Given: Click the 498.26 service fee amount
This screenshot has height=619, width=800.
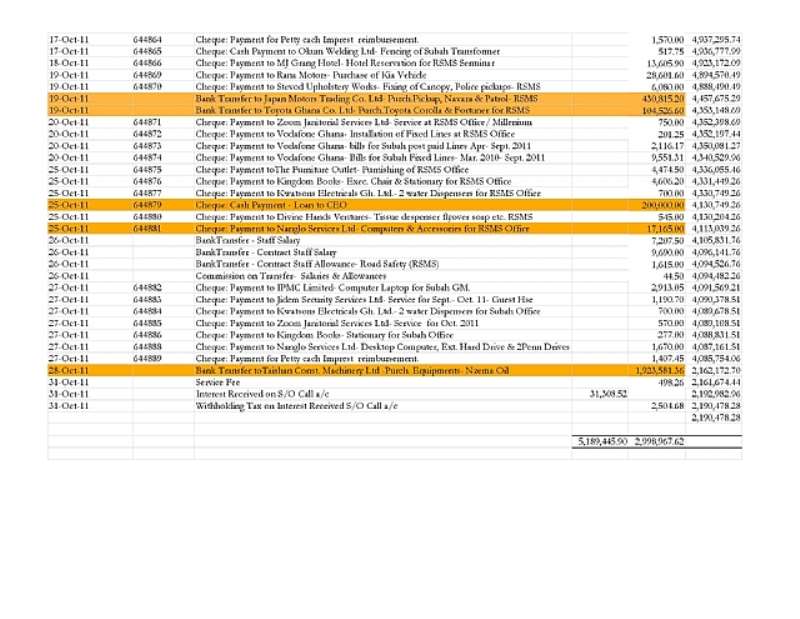Looking at the screenshot, I should coord(671,382).
